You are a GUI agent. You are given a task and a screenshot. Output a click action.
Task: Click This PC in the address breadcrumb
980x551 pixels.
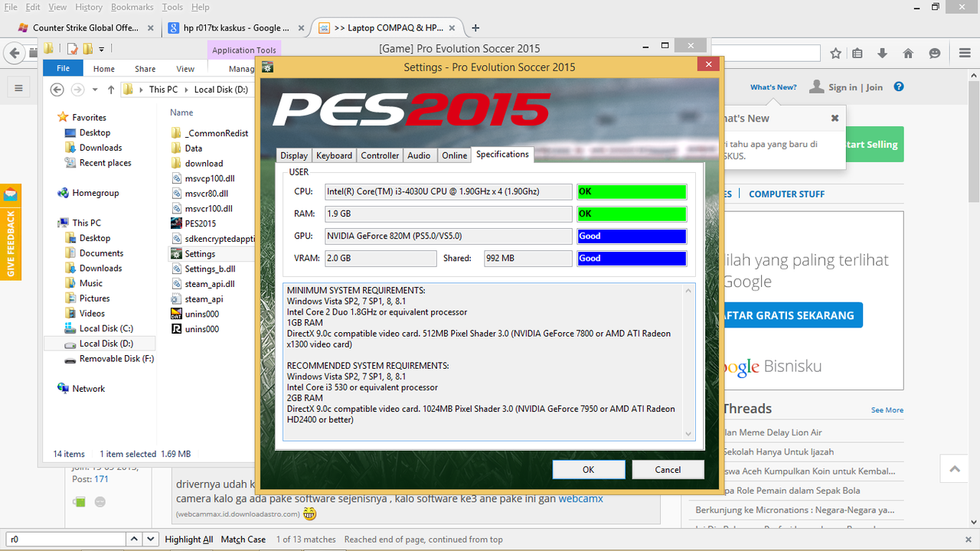[x=162, y=90]
